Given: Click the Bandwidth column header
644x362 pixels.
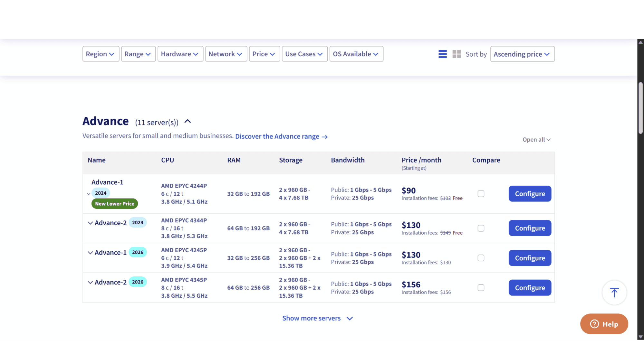Looking at the screenshot, I should point(348,160).
